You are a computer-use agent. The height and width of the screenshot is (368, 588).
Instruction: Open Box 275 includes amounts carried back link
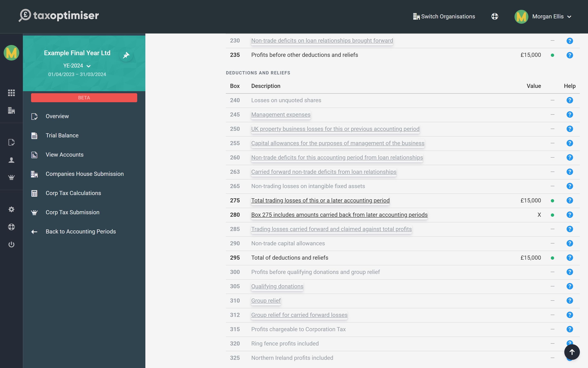[x=339, y=215]
